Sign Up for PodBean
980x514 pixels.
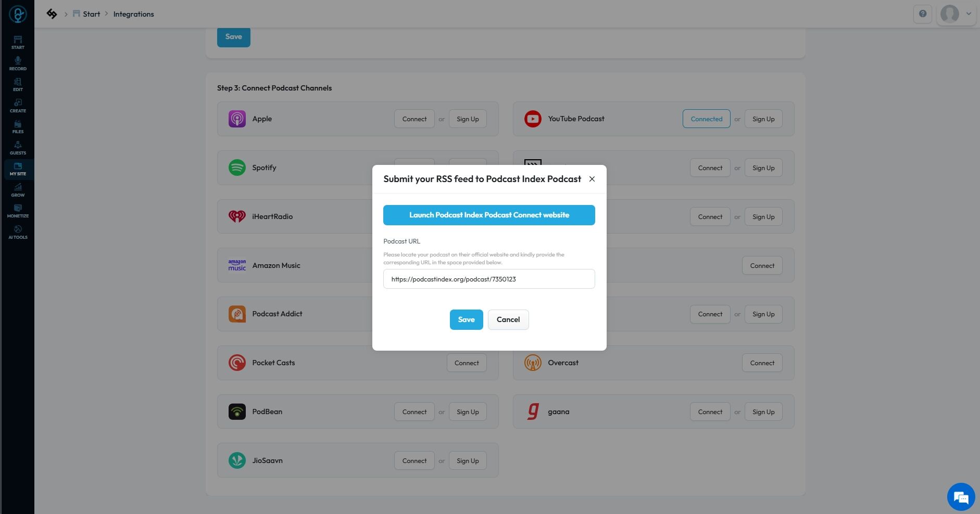468,412
